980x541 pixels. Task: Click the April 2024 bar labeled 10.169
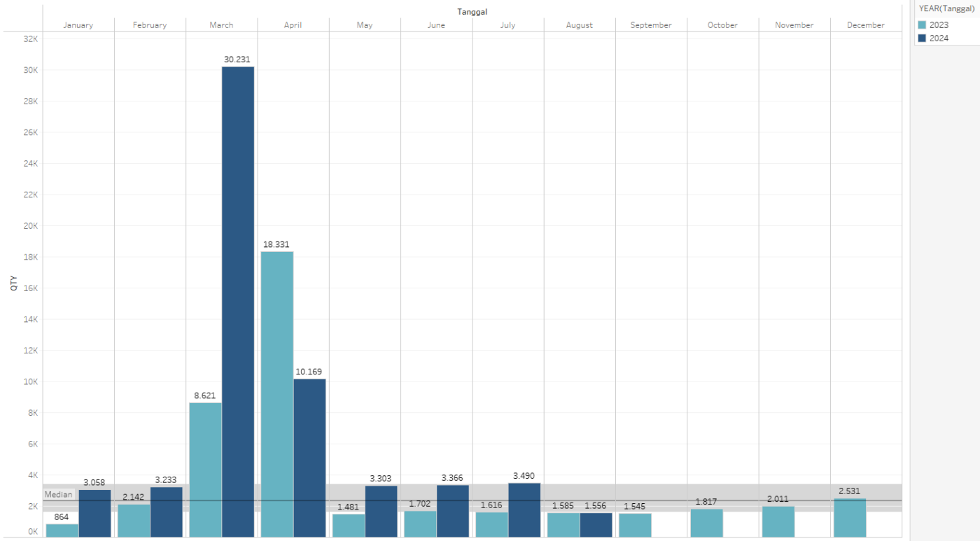pyautogui.click(x=309, y=458)
